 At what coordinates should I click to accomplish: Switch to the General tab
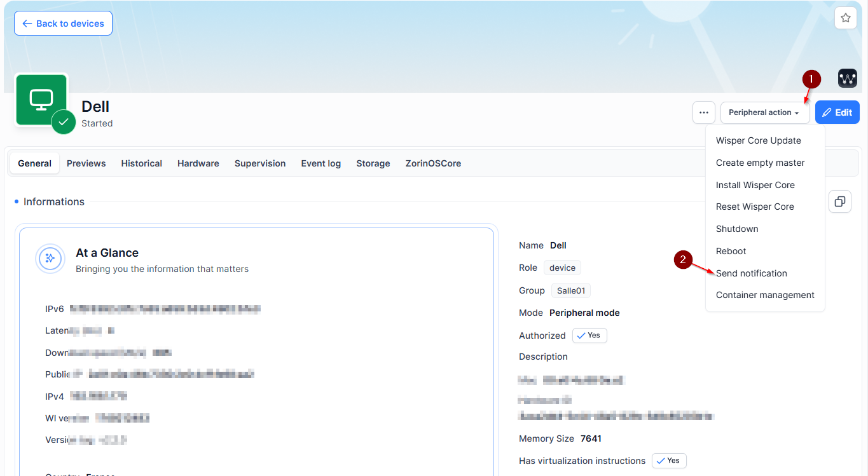point(34,163)
